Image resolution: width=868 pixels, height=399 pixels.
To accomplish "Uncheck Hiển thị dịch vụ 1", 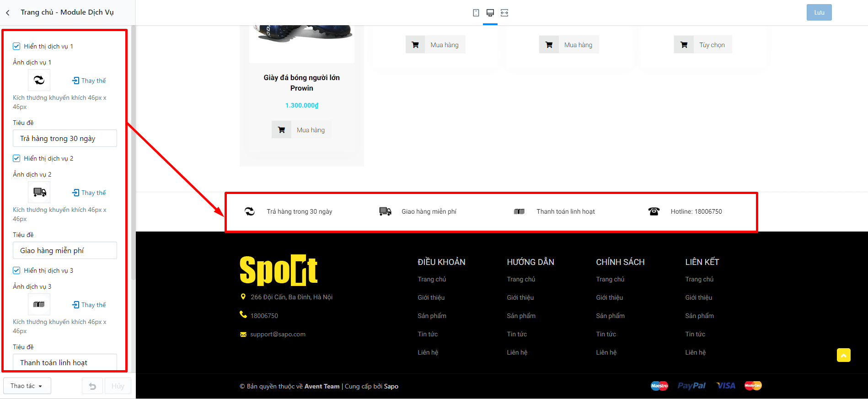I will click(x=16, y=46).
